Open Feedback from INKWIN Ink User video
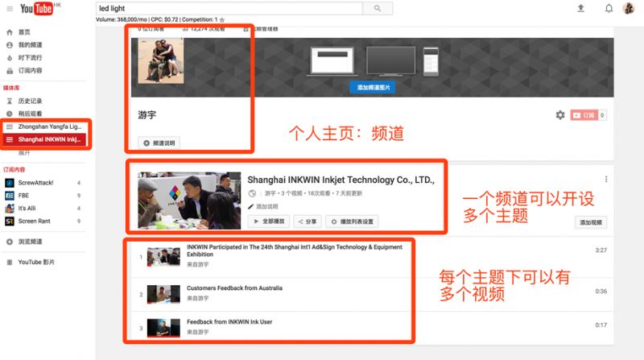This screenshot has height=360, width=644. point(229,322)
